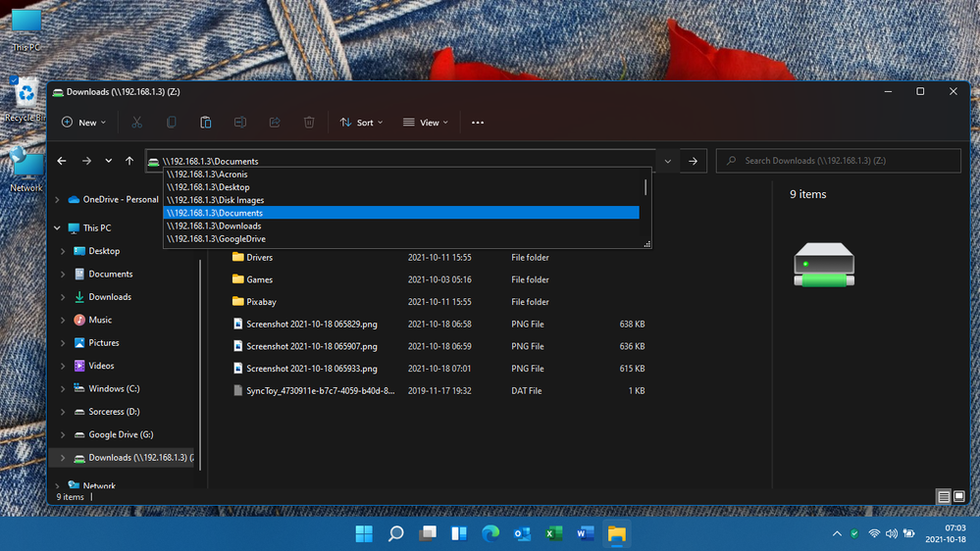Select Recycle Bin desktop icon
The height and width of the screenshot is (551, 980).
[x=26, y=100]
